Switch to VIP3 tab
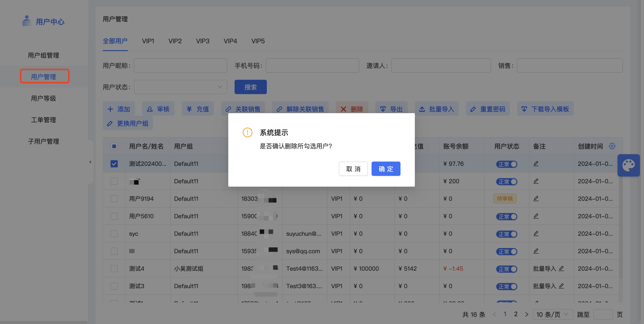The height and width of the screenshot is (324, 644). click(x=203, y=41)
